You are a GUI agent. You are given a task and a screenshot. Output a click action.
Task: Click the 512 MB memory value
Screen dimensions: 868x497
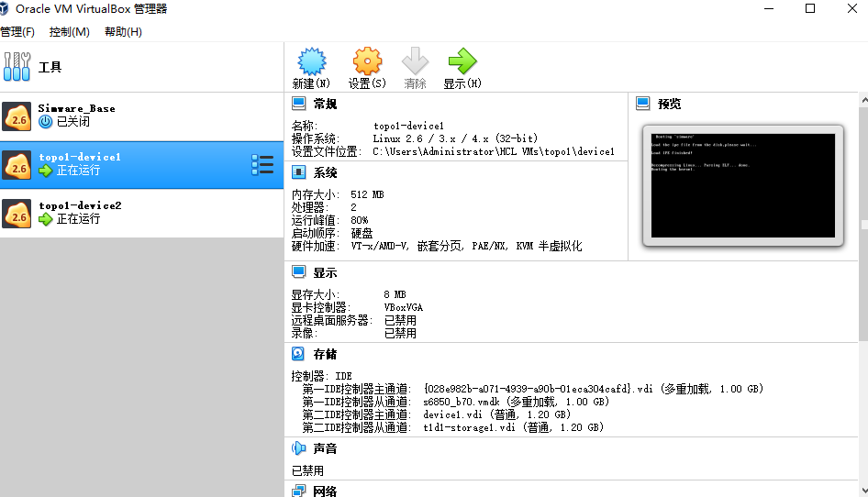[367, 194]
